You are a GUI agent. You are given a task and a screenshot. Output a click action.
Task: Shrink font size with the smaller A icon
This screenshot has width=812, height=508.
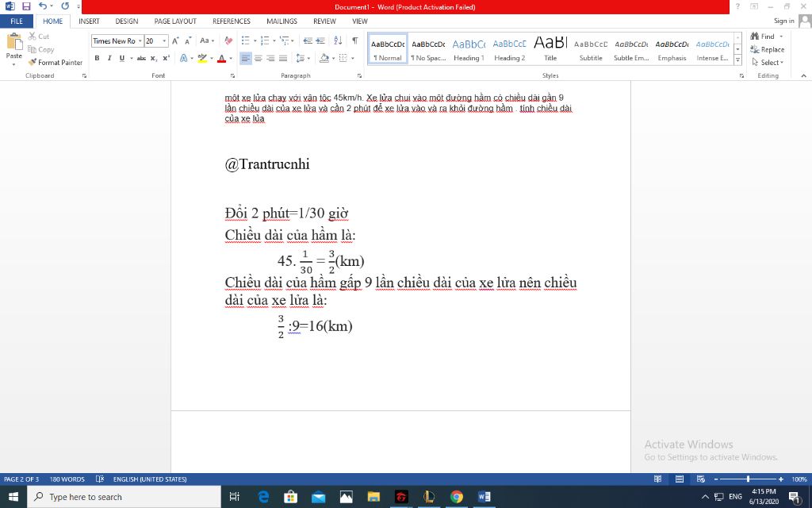[x=188, y=41]
